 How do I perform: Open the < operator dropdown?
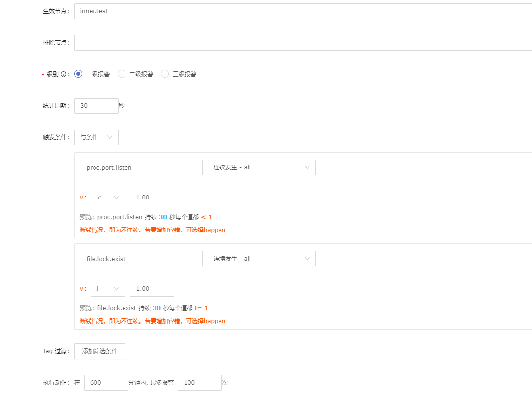[x=108, y=198]
